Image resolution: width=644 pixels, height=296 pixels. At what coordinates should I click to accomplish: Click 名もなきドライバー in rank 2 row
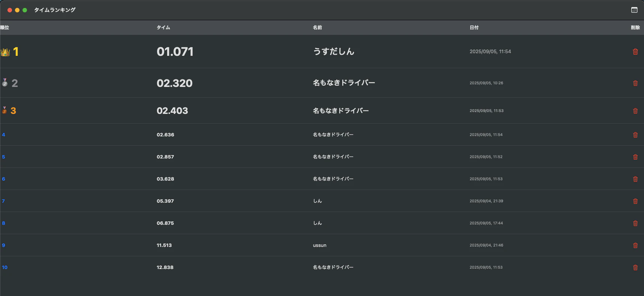pos(344,83)
